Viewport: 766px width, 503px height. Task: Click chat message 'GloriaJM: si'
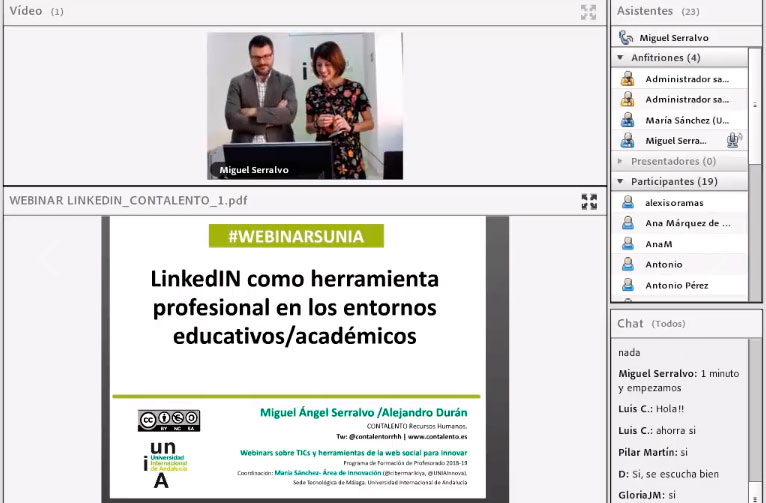click(647, 495)
